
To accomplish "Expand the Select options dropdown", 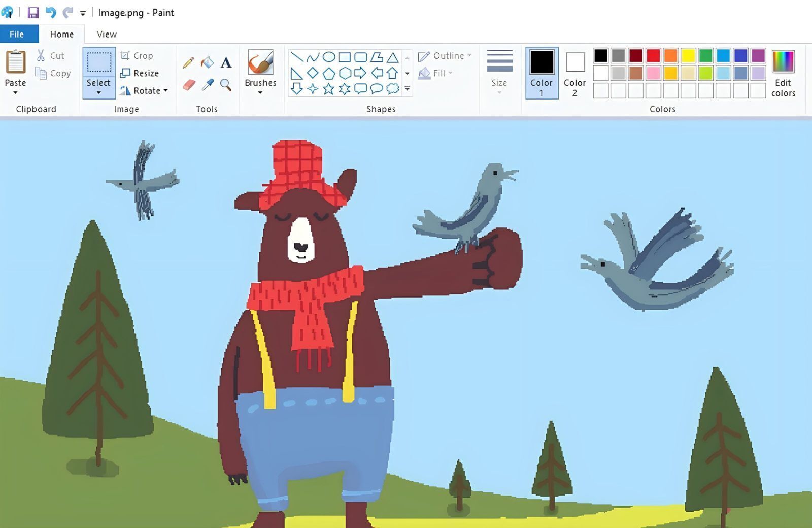I will point(98,93).
